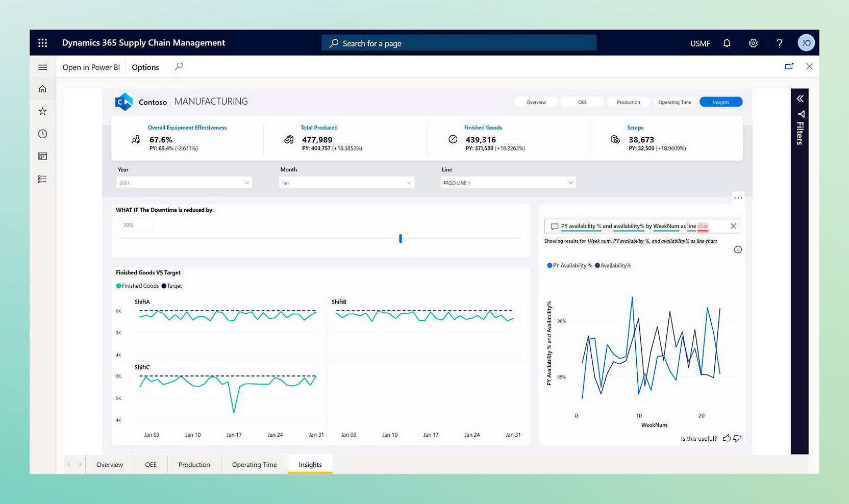
Task: Select the Production tab at bottom
Action: [x=194, y=464]
